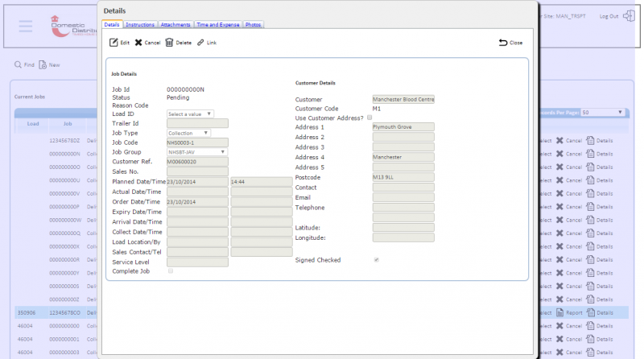Image resolution: width=644 pixels, height=359 pixels.
Task: Click the Planned Time field 14:44
Action: tap(262, 182)
